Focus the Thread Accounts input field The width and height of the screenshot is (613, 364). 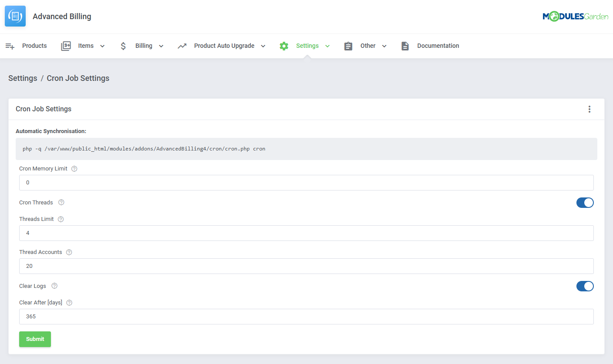click(x=306, y=266)
